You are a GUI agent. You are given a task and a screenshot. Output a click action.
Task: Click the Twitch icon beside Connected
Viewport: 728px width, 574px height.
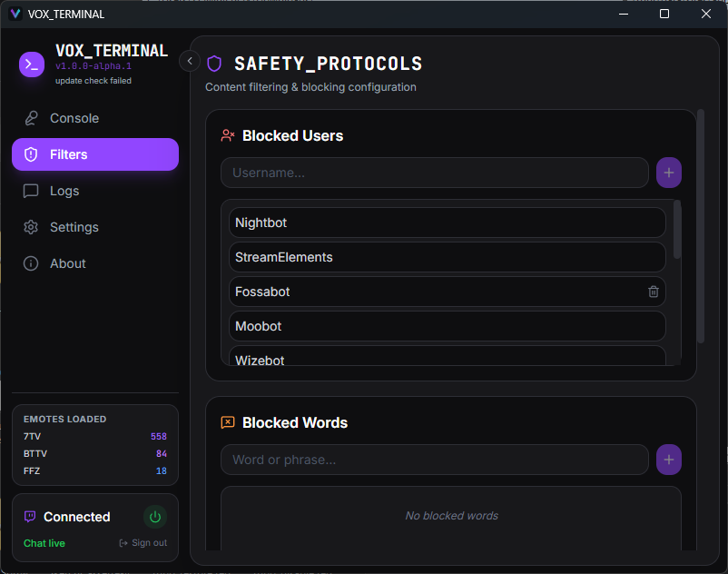(x=30, y=517)
